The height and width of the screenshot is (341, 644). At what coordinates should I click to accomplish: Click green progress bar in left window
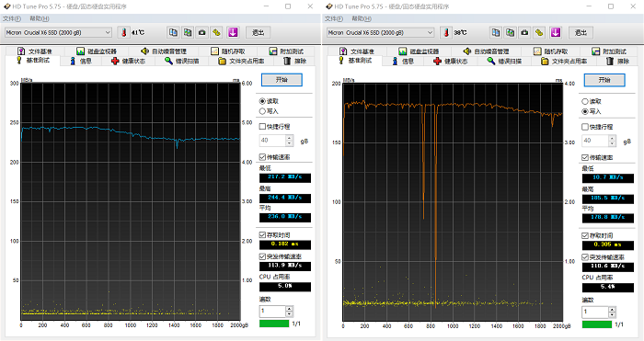pos(274,324)
